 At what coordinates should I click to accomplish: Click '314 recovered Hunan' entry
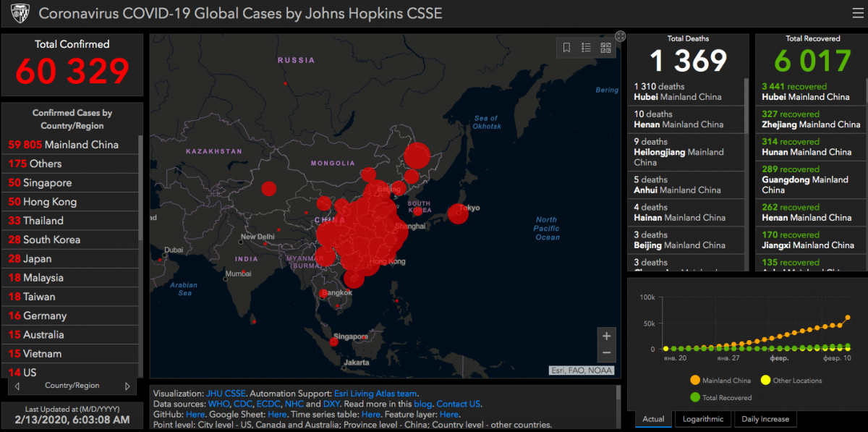811,147
